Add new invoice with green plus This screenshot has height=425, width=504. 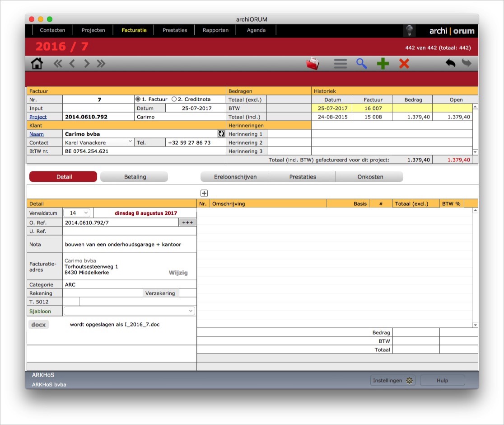383,63
